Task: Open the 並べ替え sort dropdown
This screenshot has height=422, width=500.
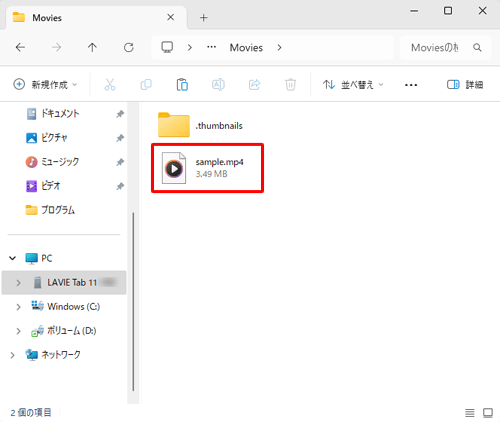Action: pyautogui.click(x=353, y=85)
